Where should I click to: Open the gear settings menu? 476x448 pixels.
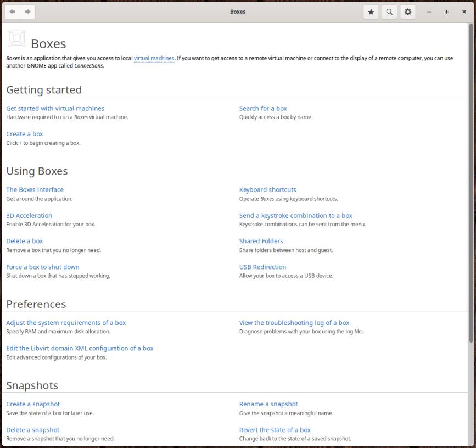coord(407,12)
